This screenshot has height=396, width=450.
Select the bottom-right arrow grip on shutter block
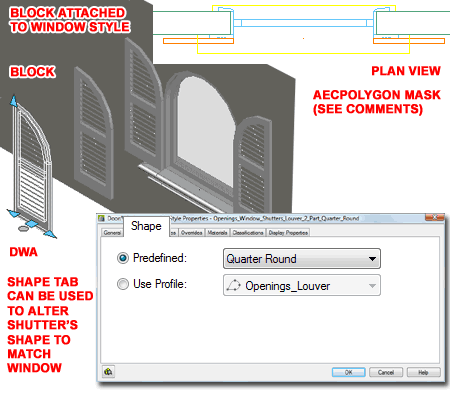(50, 234)
